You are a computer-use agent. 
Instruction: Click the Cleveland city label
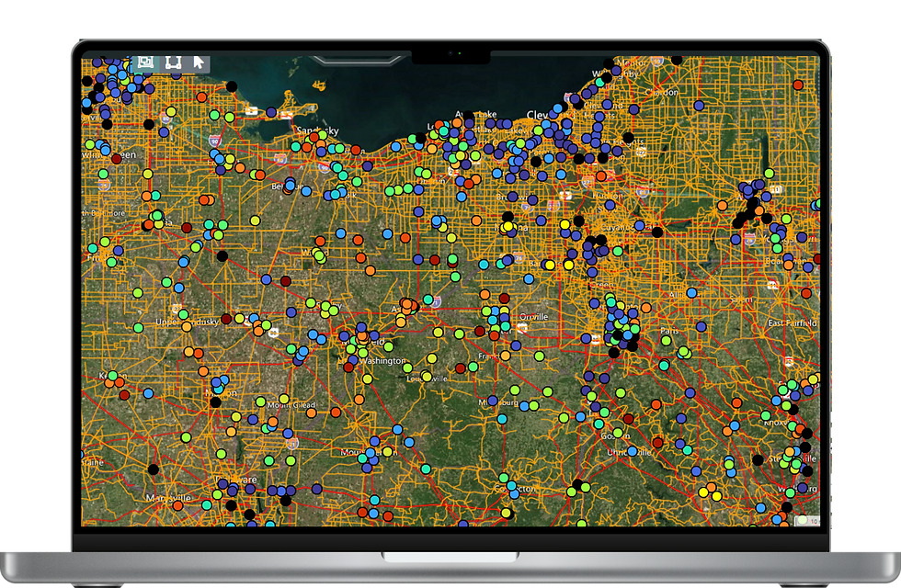[539, 115]
